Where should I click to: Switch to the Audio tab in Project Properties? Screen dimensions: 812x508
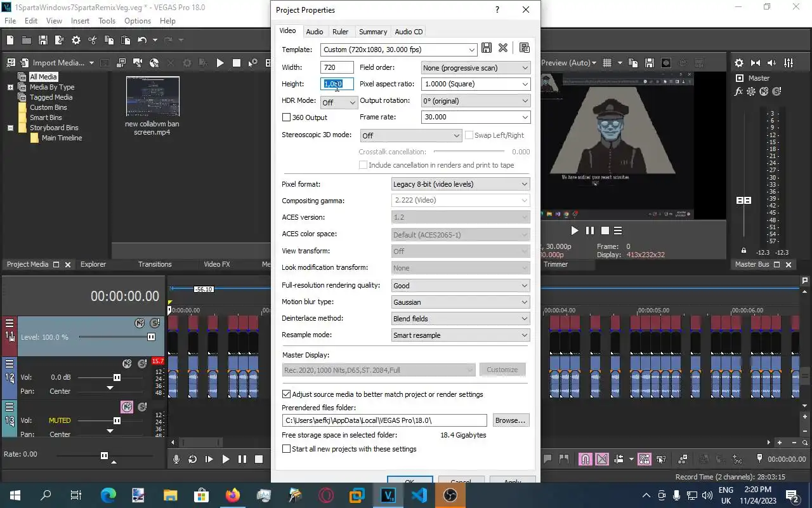click(314, 32)
